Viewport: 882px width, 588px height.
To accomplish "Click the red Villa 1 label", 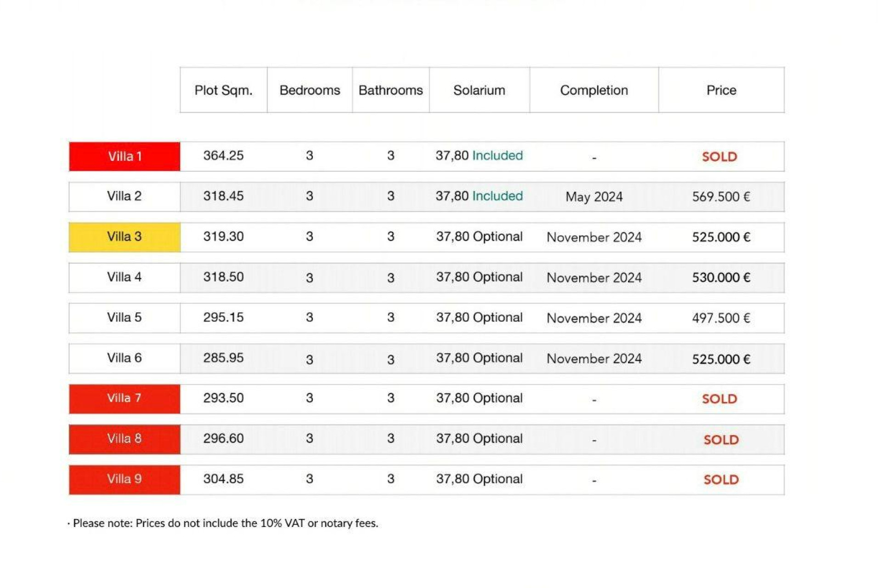I will pyautogui.click(x=124, y=156).
